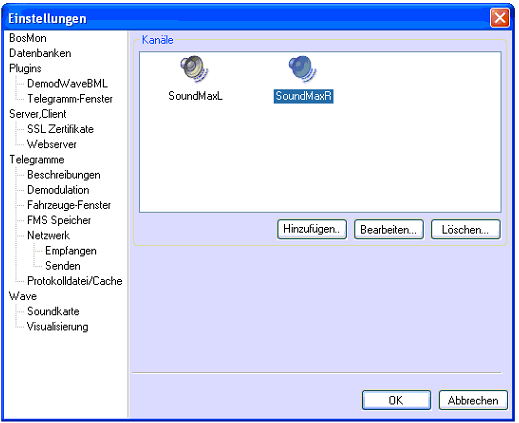Open Senden under Netzwerk
Viewport: 519px width, 423px height.
click(63, 266)
